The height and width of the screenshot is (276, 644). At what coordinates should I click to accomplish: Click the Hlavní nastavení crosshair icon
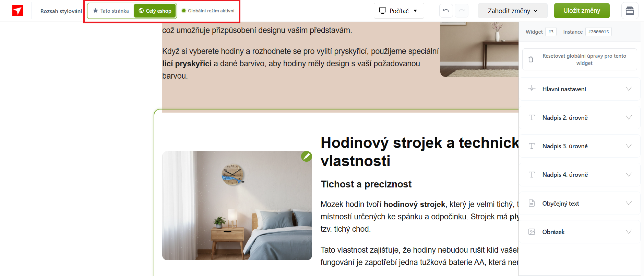point(532,89)
